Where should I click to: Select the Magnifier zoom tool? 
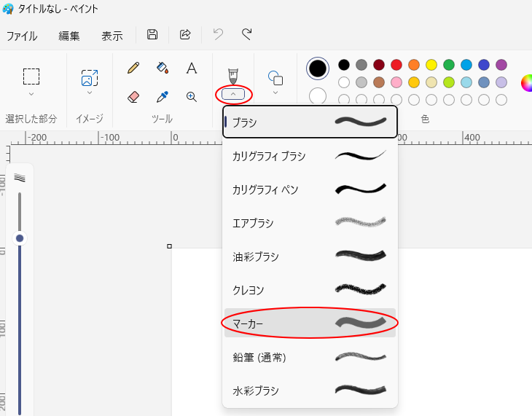point(192,97)
